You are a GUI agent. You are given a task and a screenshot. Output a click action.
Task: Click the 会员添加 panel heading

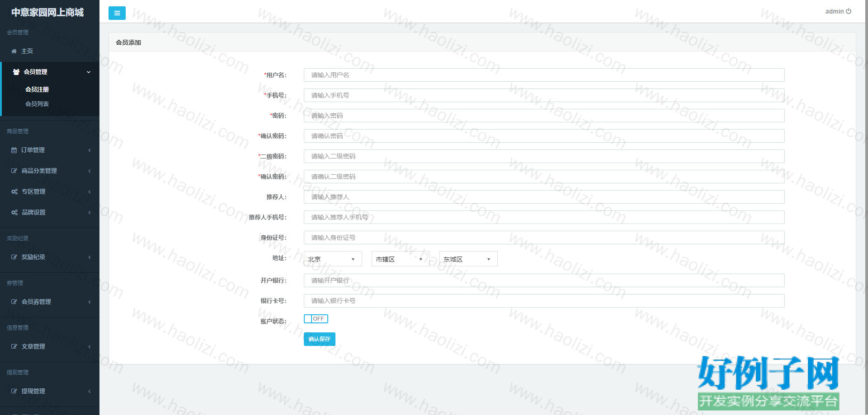tap(128, 42)
